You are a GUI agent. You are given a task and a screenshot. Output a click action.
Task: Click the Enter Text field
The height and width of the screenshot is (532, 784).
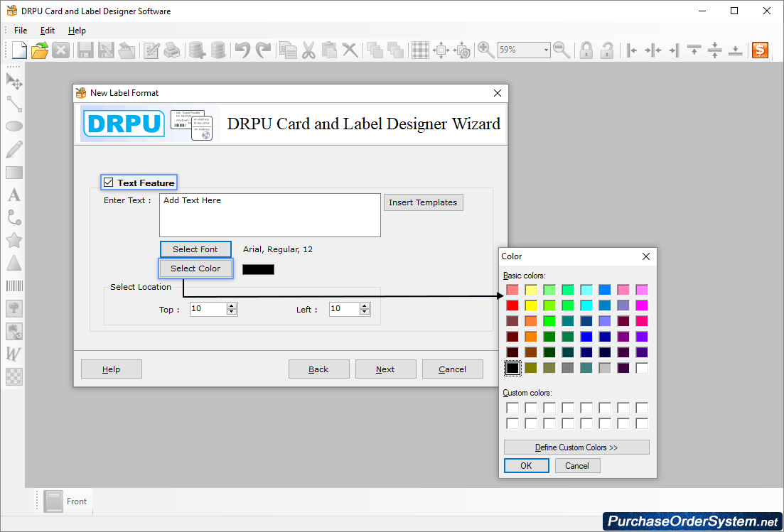click(x=270, y=215)
